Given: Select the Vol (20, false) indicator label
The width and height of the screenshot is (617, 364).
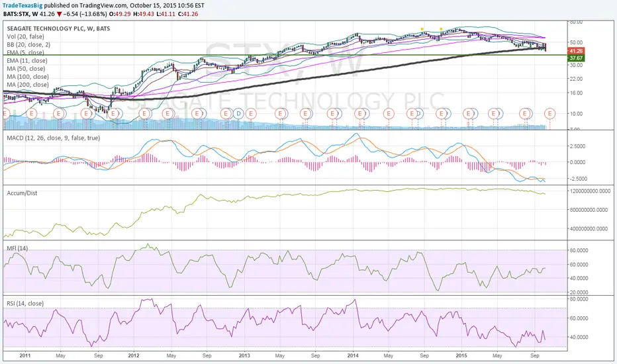Looking at the screenshot, I should pyautogui.click(x=26, y=36).
